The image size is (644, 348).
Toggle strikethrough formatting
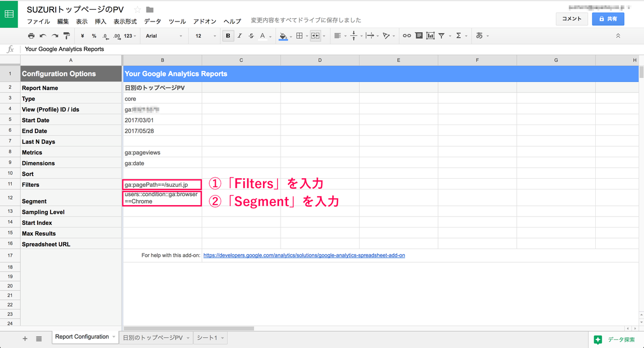pos(251,36)
